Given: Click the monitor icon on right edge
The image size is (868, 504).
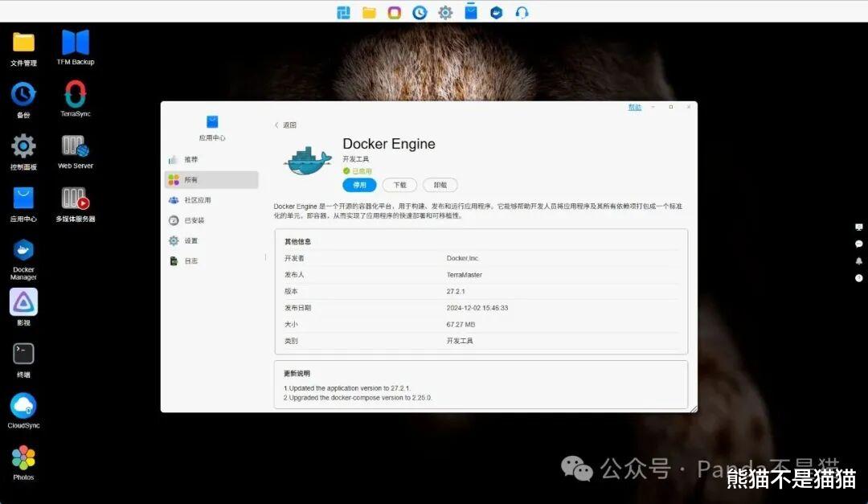Looking at the screenshot, I should click(x=858, y=227).
